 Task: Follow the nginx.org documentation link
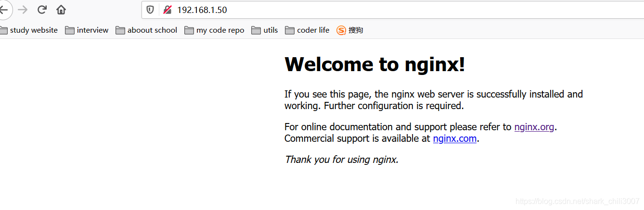534,127
